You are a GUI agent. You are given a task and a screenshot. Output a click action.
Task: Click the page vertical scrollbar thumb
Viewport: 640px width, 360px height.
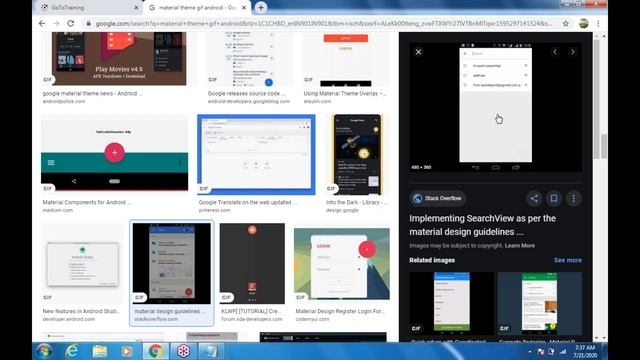(604, 146)
